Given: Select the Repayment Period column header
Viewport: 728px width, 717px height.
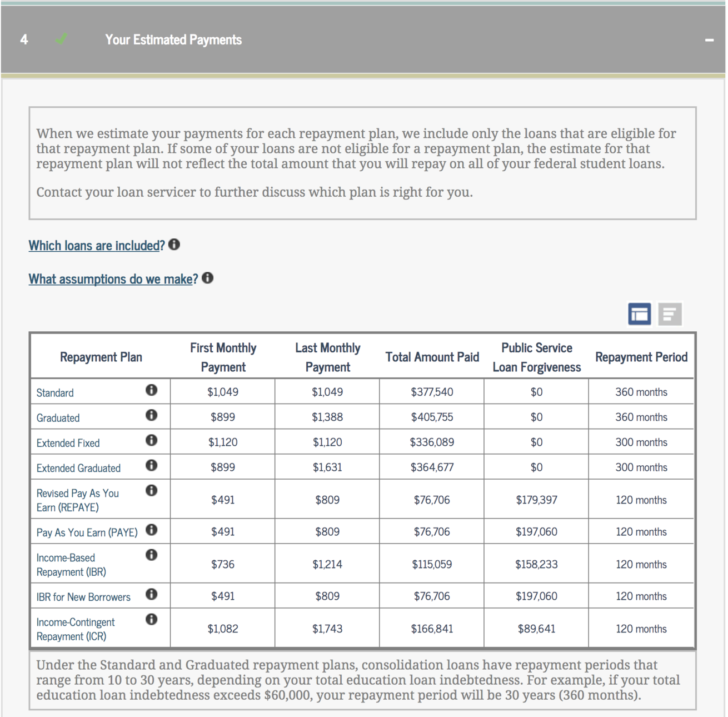Looking at the screenshot, I should pos(641,357).
